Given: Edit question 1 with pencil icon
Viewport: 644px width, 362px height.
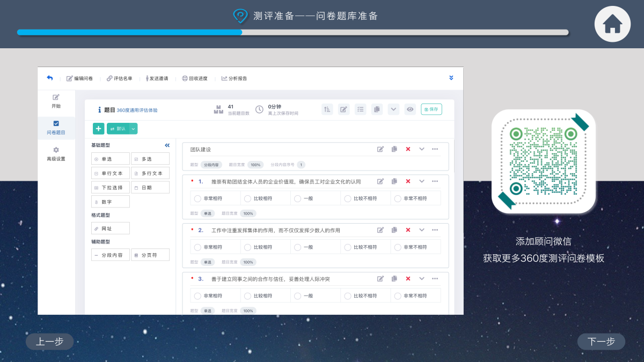Looking at the screenshot, I should pos(380,181).
